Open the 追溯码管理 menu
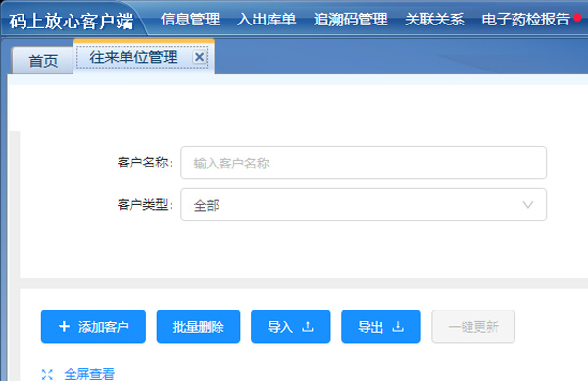This screenshot has width=588, height=381. (350, 20)
